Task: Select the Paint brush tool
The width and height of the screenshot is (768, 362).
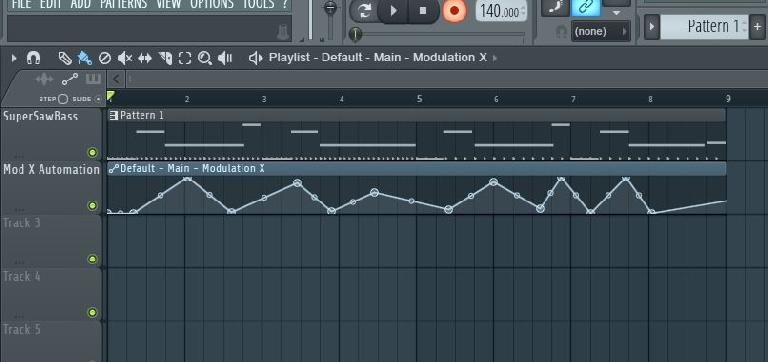Action: [x=85, y=58]
